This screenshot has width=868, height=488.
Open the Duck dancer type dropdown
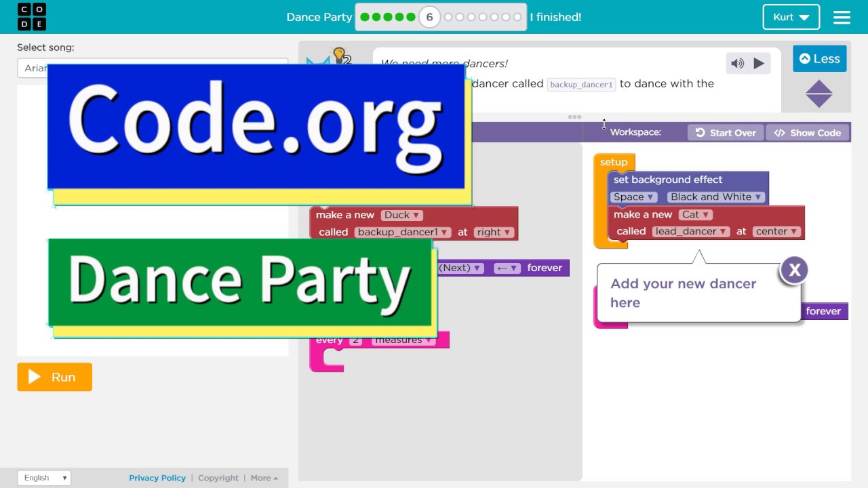pyautogui.click(x=403, y=215)
